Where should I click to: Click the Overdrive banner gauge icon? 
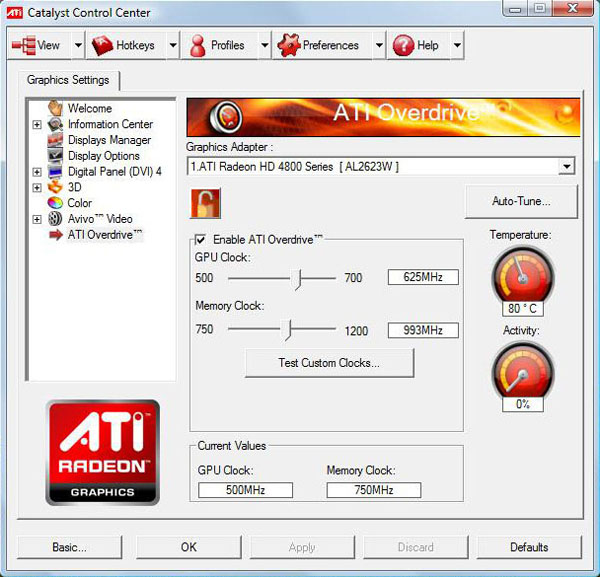pyautogui.click(x=226, y=117)
